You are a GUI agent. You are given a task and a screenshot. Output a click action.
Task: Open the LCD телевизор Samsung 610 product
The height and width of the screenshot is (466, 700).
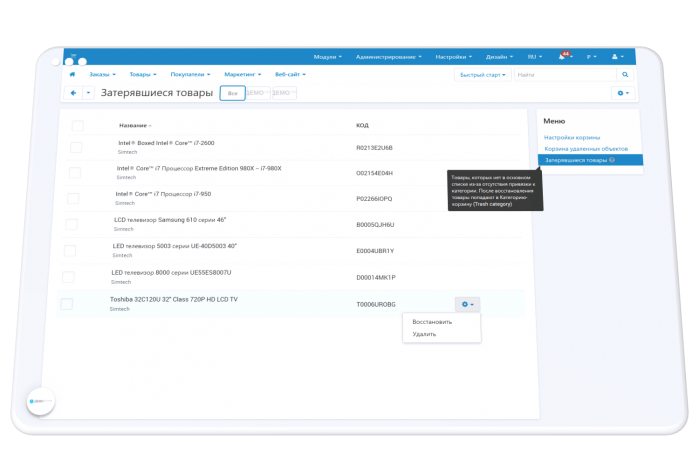[170, 220]
